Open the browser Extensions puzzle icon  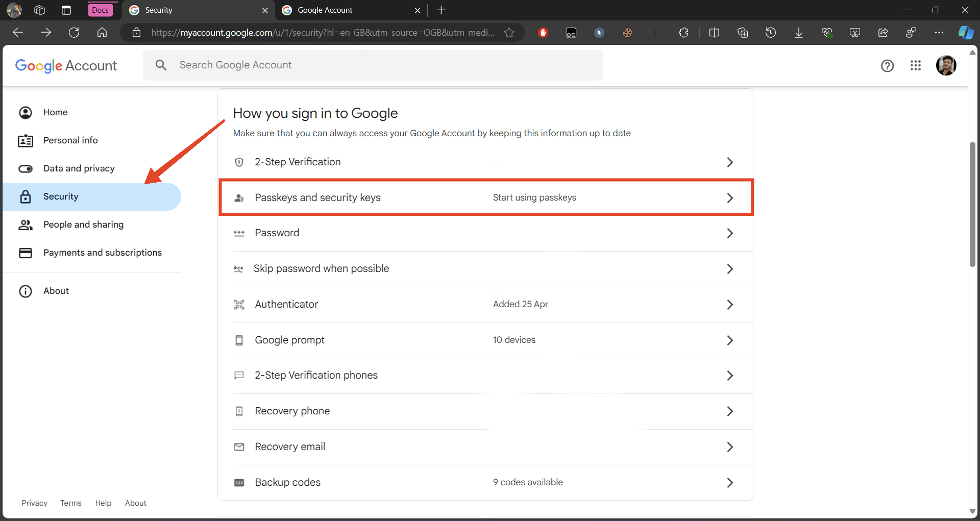coord(683,33)
